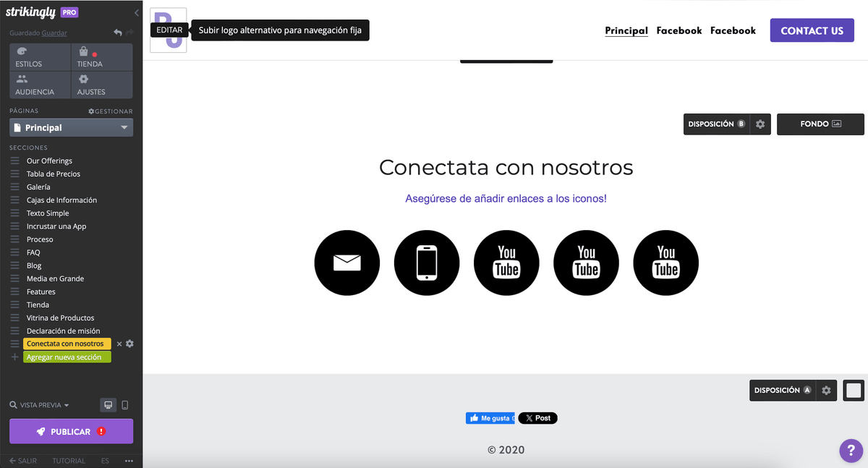Open the Vista Previa dropdown

pos(40,405)
